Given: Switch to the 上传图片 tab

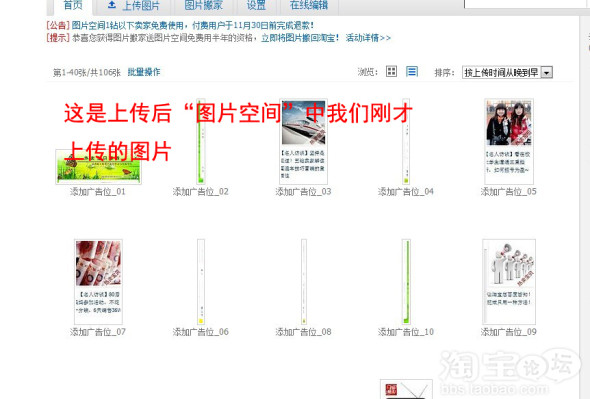Looking at the screenshot, I should pyautogui.click(x=134, y=5).
